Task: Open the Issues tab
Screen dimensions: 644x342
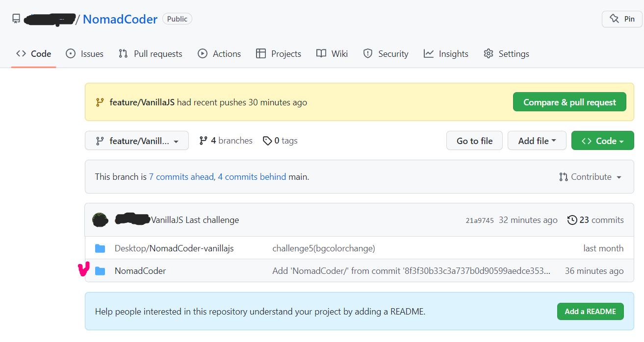Action: tap(84, 54)
